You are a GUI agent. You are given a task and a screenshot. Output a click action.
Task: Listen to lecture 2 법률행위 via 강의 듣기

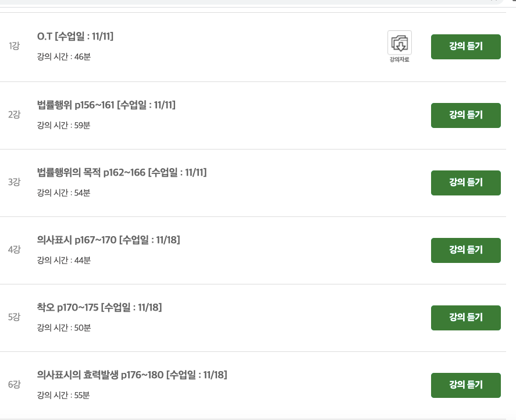click(x=465, y=115)
